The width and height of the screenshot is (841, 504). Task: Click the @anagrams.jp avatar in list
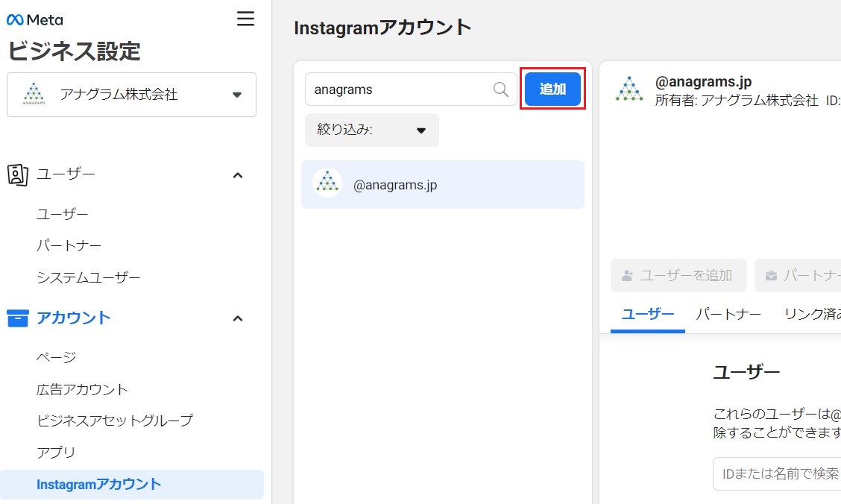[x=327, y=184]
